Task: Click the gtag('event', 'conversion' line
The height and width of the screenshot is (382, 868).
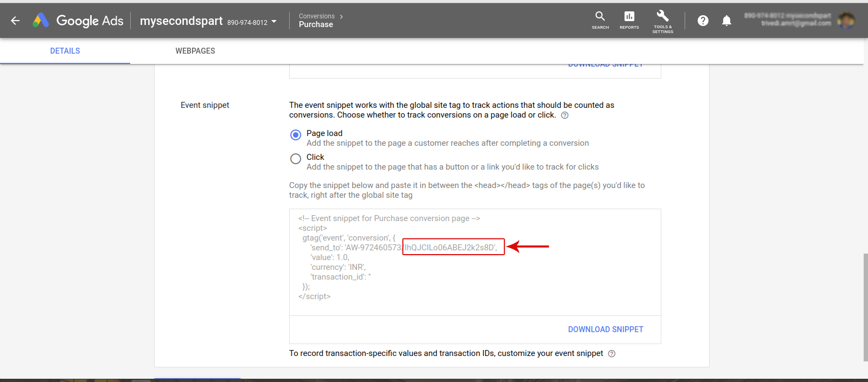Action: 349,238
